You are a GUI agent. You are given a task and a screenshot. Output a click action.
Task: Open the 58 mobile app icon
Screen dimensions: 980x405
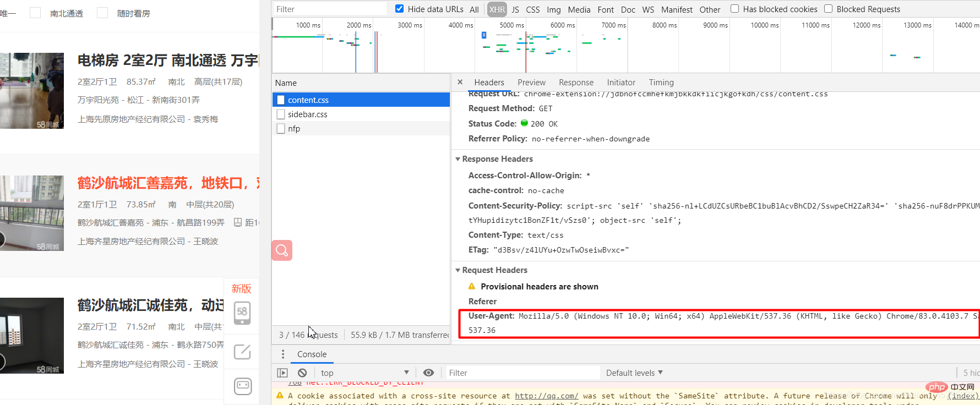coord(242,313)
